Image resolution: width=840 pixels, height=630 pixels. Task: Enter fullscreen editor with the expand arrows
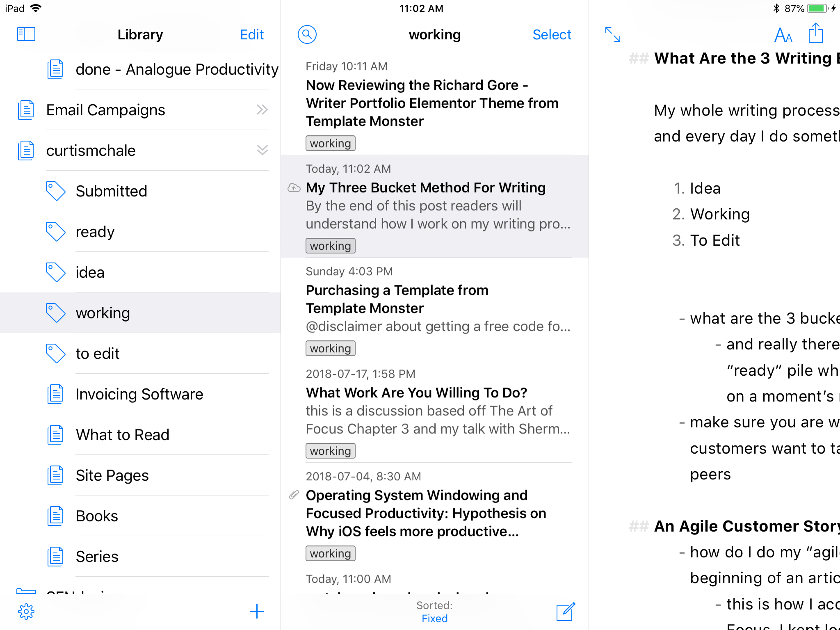coord(613,34)
